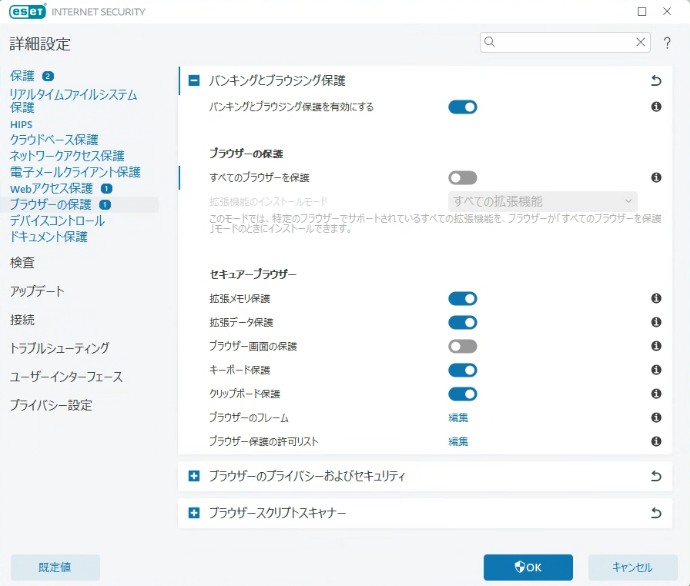Expand ブラウザーのプライバシーおよびセキュリティ section
This screenshot has width=690, height=586.
(194, 476)
